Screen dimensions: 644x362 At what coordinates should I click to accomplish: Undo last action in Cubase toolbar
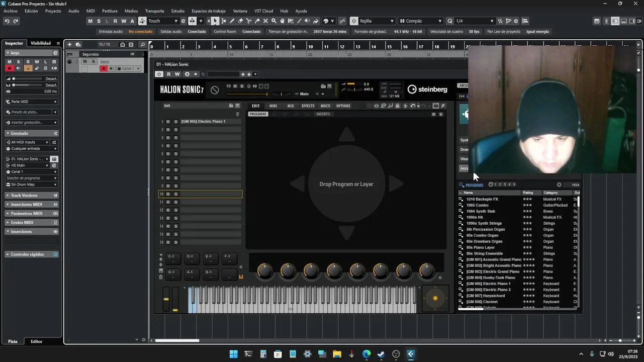7,21
